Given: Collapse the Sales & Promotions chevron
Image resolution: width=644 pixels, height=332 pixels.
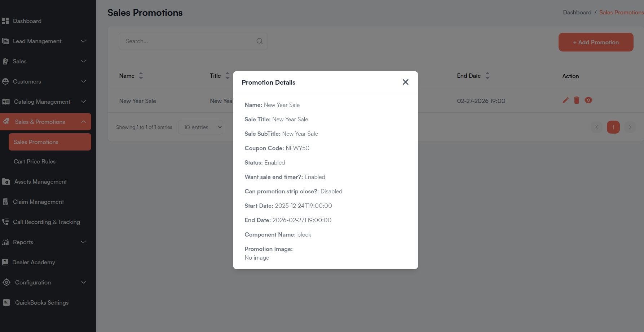Looking at the screenshot, I should click(x=83, y=122).
